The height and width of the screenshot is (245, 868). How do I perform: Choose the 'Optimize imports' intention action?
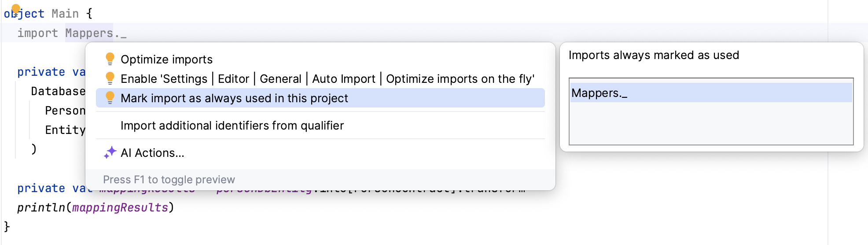click(x=166, y=59)
